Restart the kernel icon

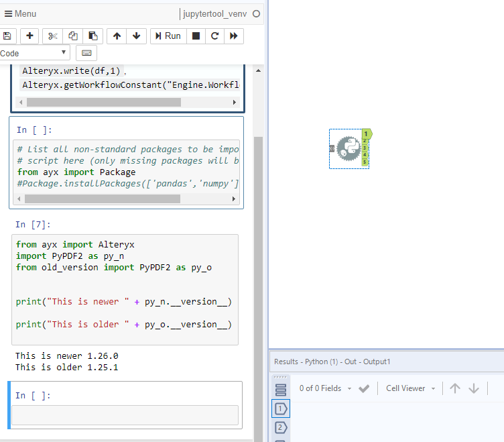[x=214, y=36]
